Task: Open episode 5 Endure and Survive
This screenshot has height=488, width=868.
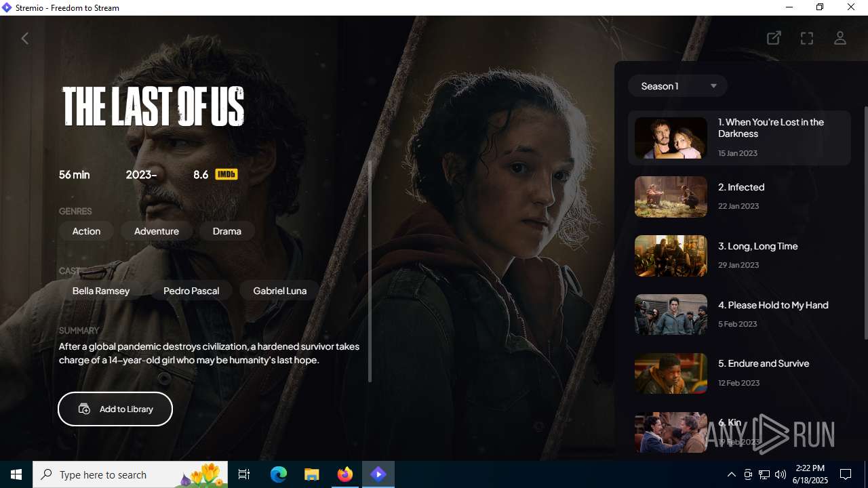Action: 739,373
